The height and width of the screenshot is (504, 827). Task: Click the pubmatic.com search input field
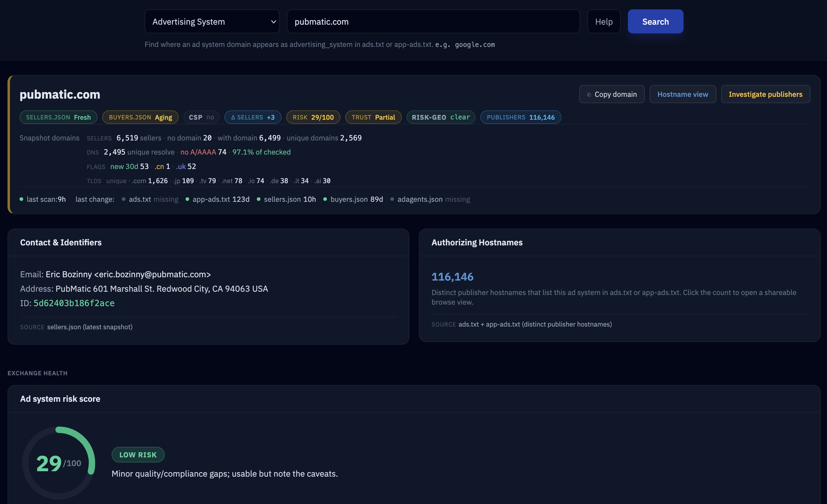click(x=433, y=21)
